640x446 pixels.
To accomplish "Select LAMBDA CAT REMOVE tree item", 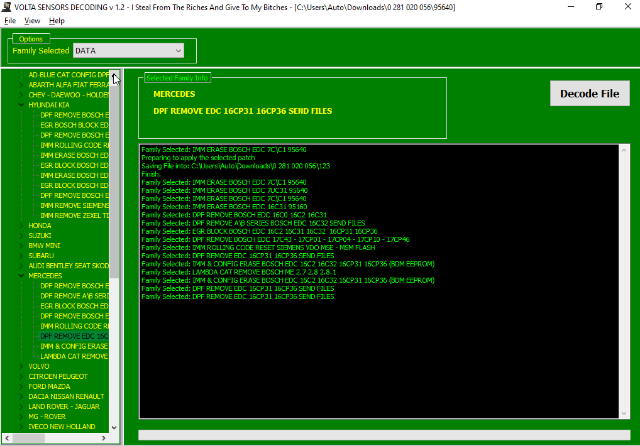I will pos(74,356).
